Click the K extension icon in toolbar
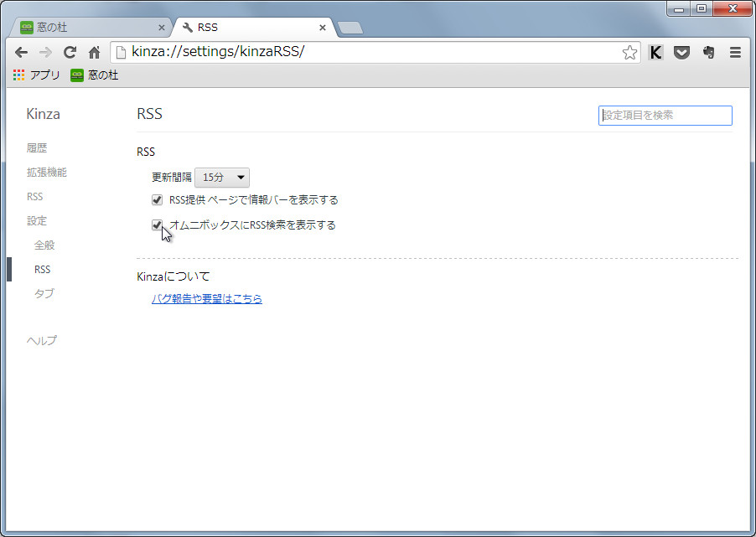The image size is (756, 537). click(x=655, y=52)
